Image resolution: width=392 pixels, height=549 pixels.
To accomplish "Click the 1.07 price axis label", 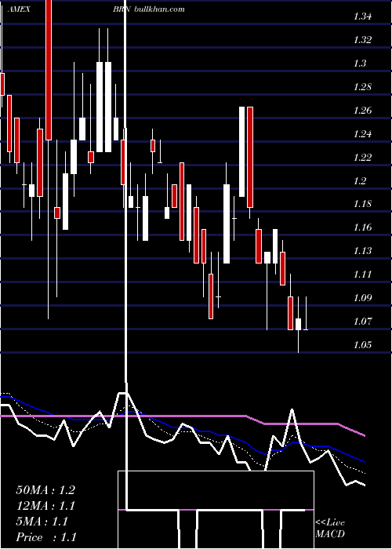I will pyautogui.click(x=362, y=321).
